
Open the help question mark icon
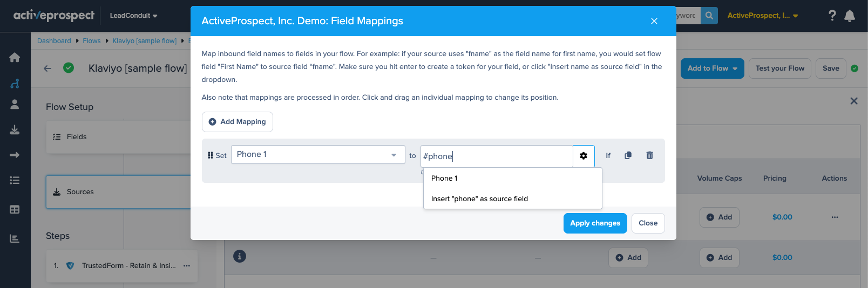pos(832,16)
